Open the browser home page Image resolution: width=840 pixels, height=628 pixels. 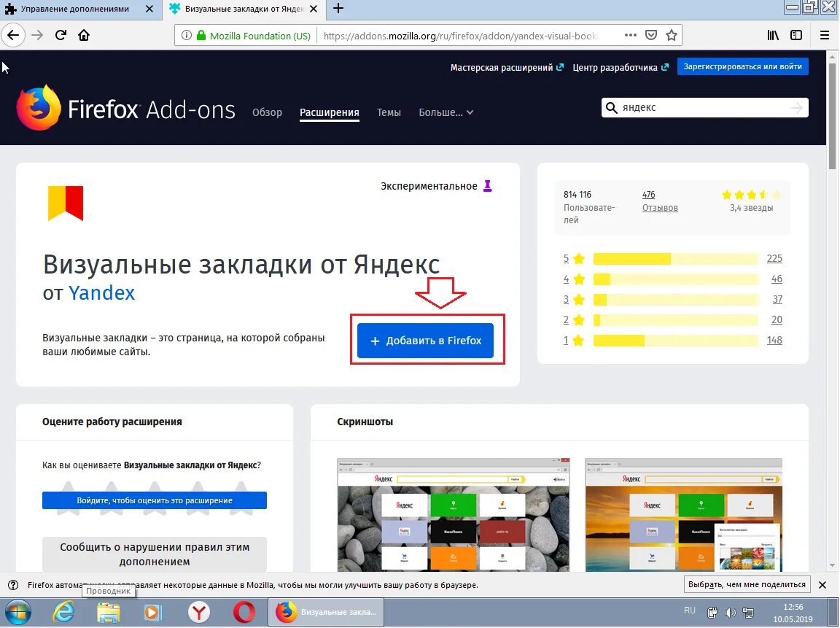click(x=84, y=35)
